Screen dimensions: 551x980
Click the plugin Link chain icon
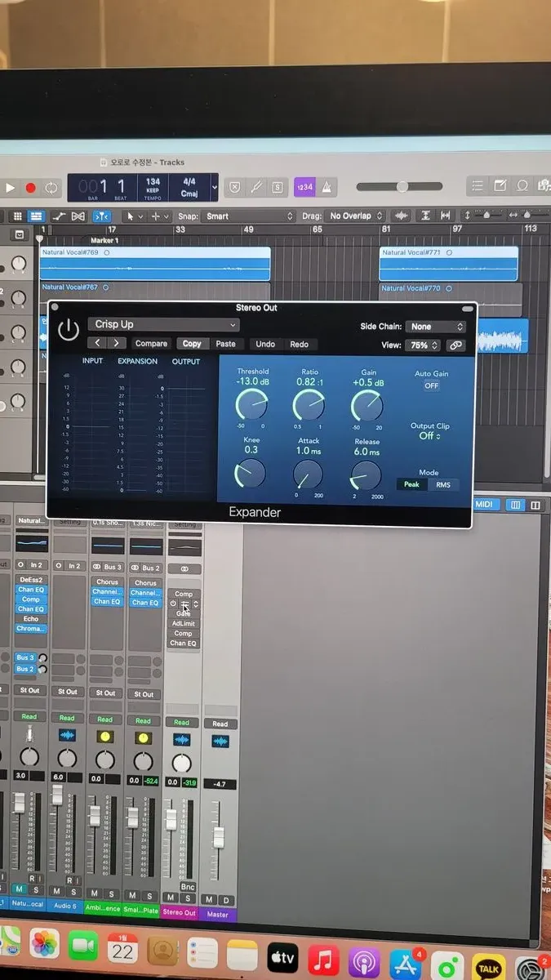pyautogui.click(x=455, y=345)
